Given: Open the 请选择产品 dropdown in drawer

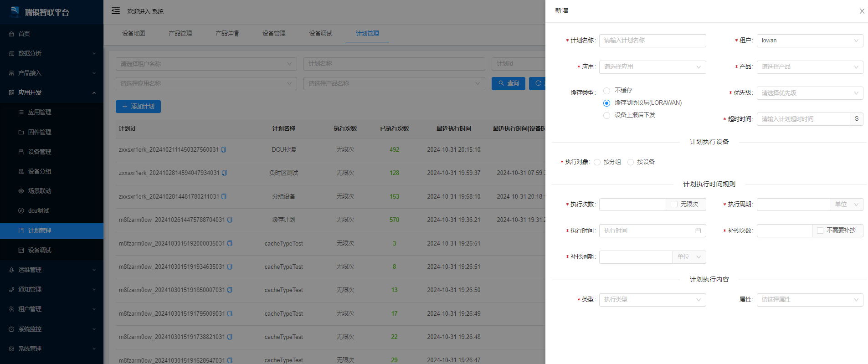Looking at the screenshot, I should 810,67.
